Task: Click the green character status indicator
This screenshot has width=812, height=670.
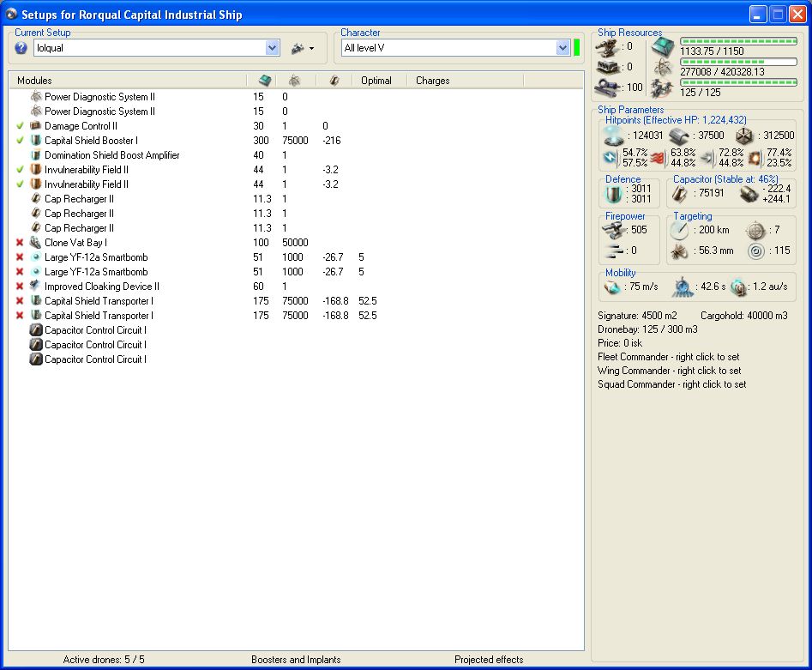Action: 576,48
